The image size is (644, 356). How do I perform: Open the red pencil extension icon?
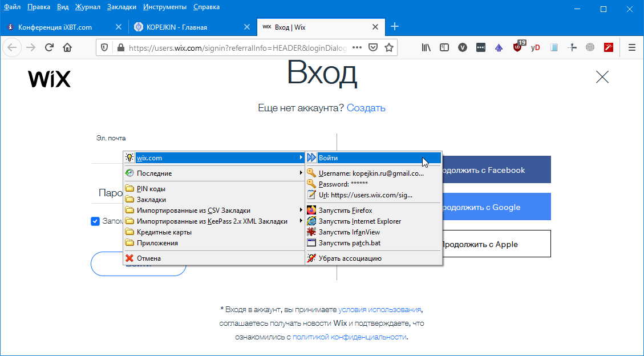coord(609,47)
